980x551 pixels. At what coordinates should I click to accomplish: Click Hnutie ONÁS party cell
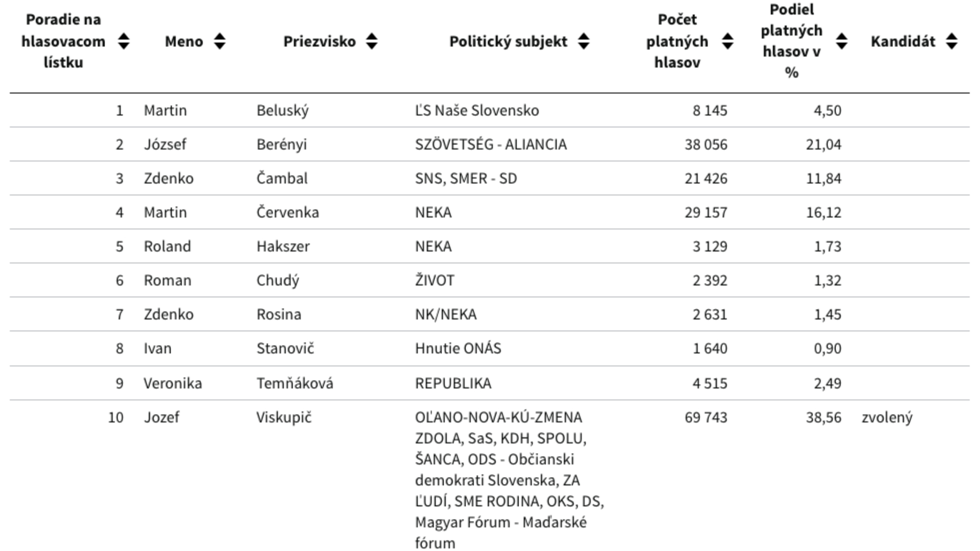(458, 348)
